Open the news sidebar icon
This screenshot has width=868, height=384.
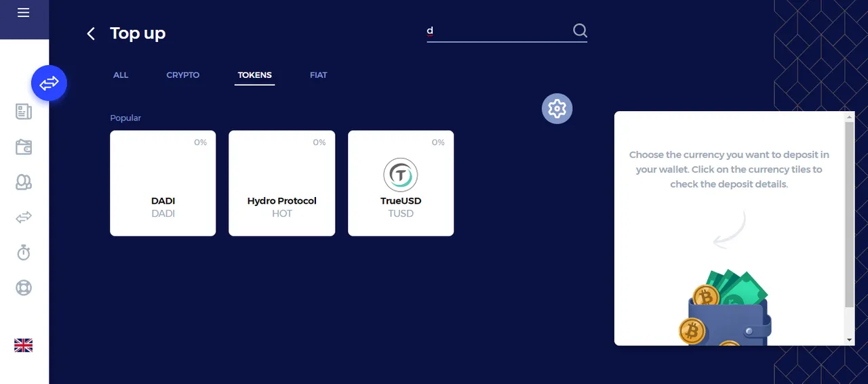coord(24,112)
